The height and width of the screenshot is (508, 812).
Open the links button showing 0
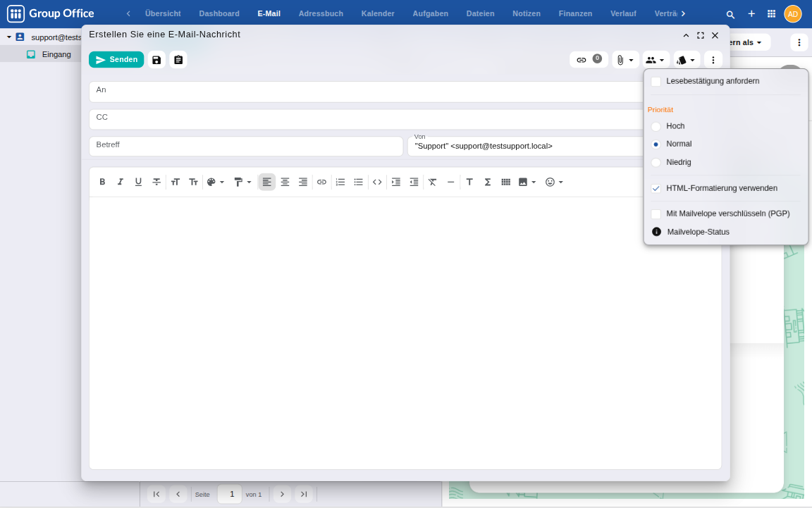tap(589, 60)
